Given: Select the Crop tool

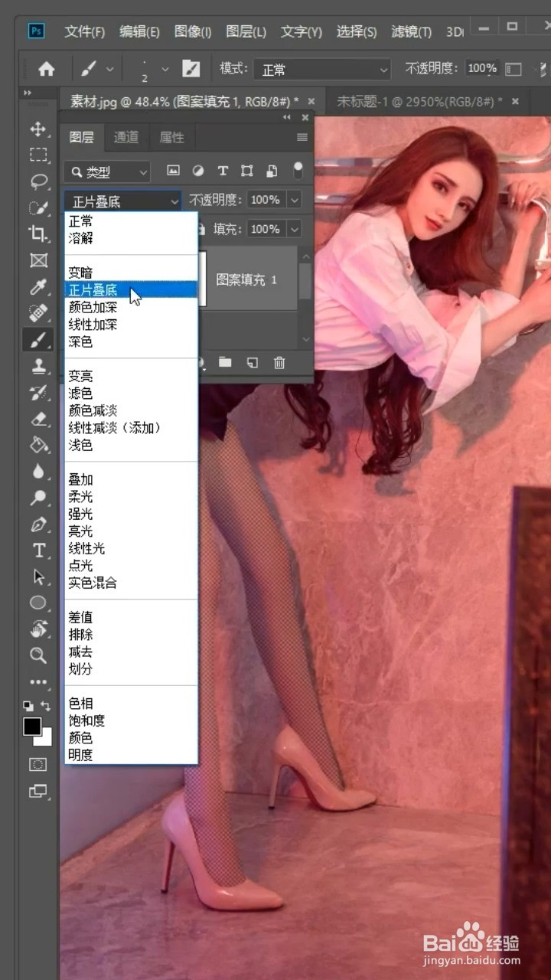Looking at the screenshot, I should tap(38, 234).
